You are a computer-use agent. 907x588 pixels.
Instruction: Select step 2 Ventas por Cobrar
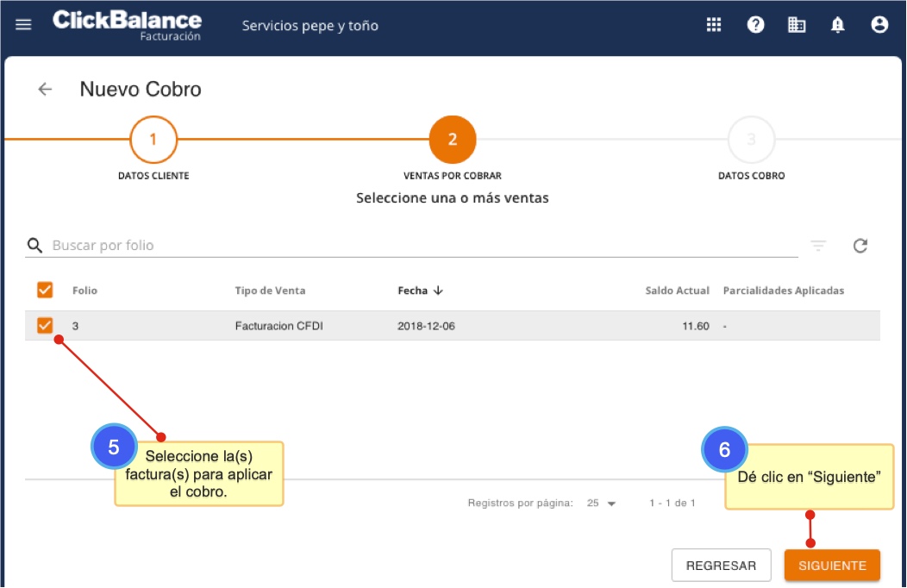(x=453, y=140)
